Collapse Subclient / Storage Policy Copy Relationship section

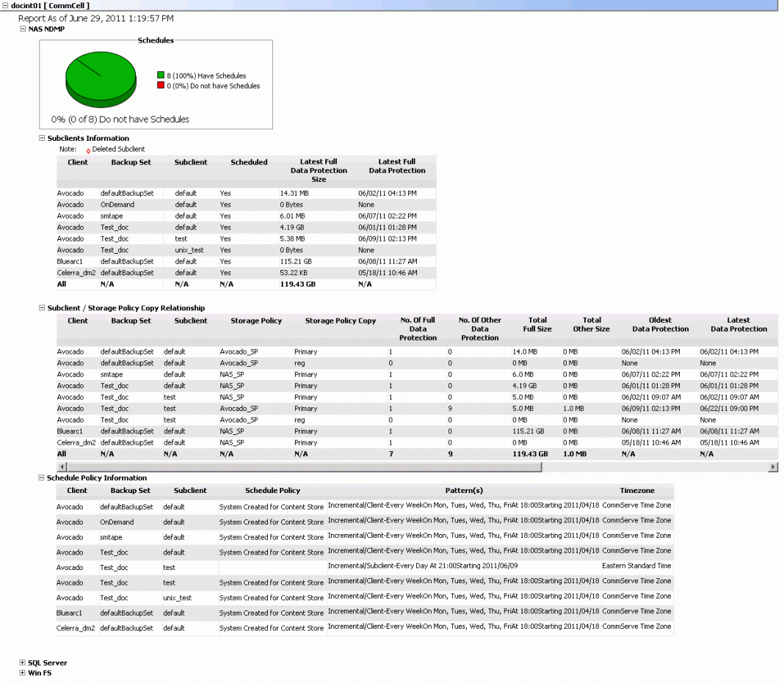pos(42,308)
